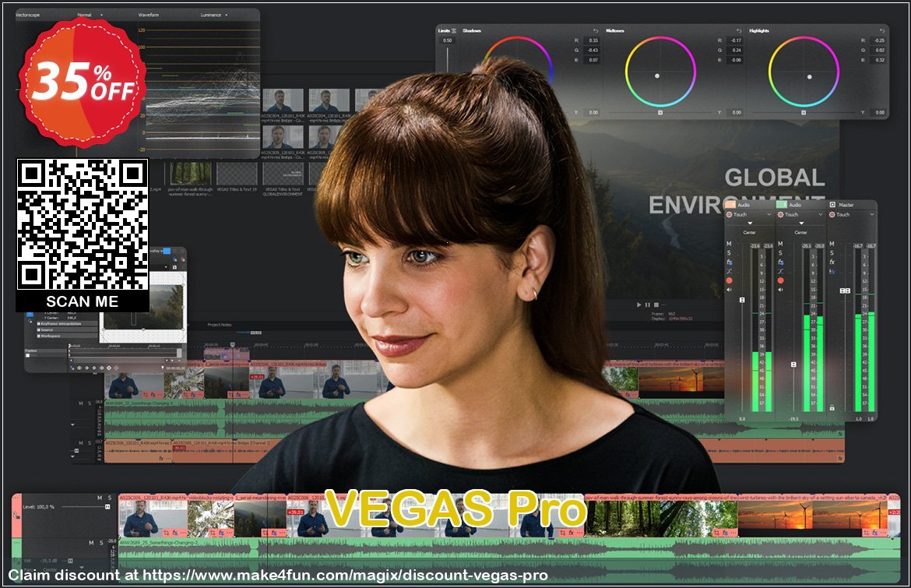Screen dimensions: 911x588
Task: Expand the pan triangle on first Audio channel
Action: [x=750, y=223]
